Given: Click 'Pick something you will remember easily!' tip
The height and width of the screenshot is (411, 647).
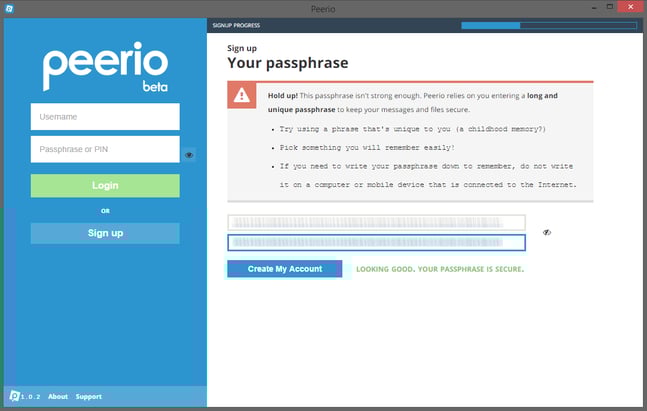Looking at the screenshot, I should pyautogui.click(x=367, y=148).
